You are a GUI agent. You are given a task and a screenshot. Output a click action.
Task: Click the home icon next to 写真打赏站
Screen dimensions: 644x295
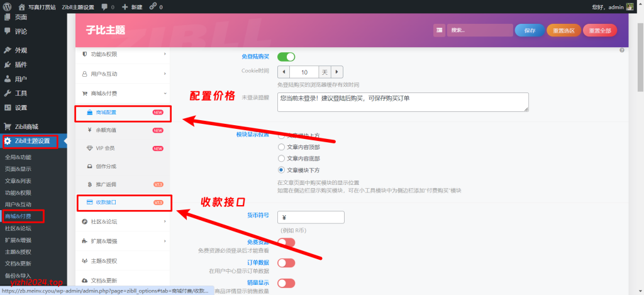coord(22,6)
